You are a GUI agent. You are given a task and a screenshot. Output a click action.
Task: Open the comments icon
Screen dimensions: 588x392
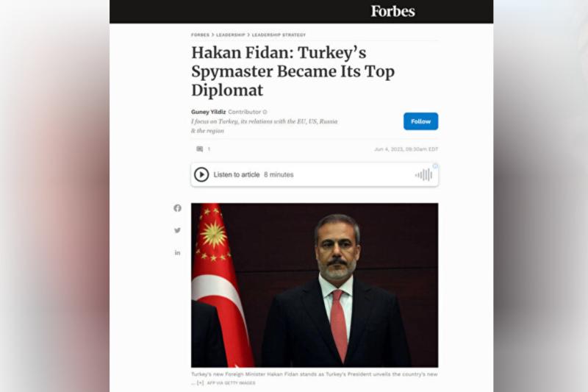click(199, 149)
